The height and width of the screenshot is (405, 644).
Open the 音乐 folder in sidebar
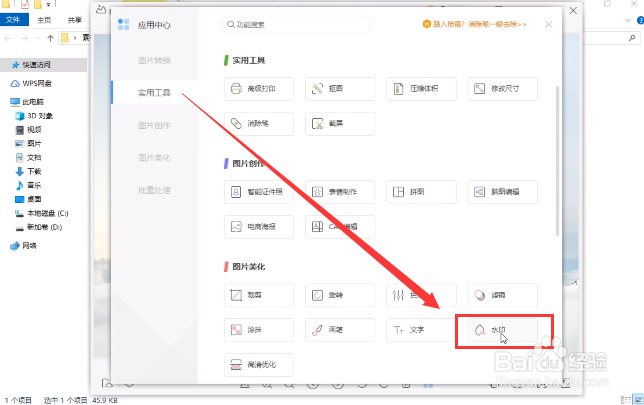coord(29,185)
